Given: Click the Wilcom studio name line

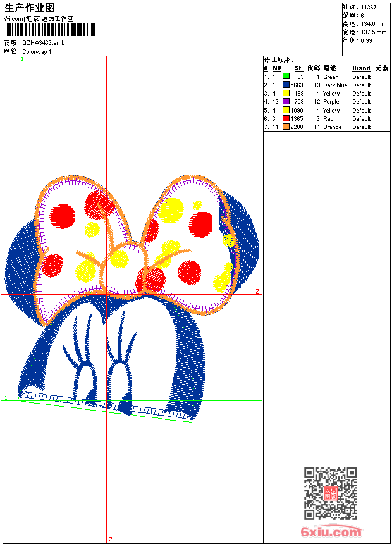Looking at the screenshot, I should coord(39,19).
